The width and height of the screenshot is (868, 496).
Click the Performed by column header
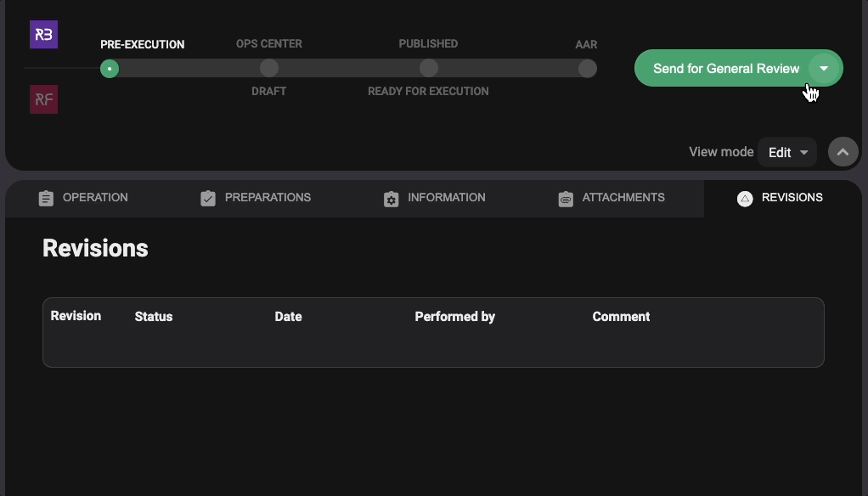click(x=454, y=317)
